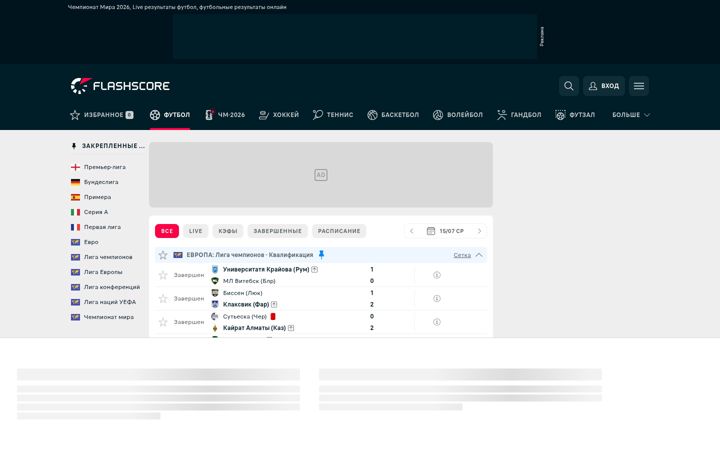Click the France flag icon
Screen dimensions: 720x450
(75, 227)
